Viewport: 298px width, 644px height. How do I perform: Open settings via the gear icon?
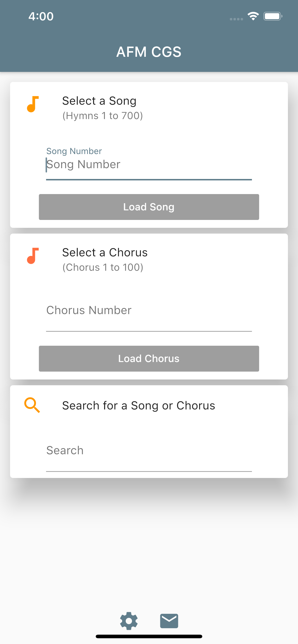coord(129,621)
